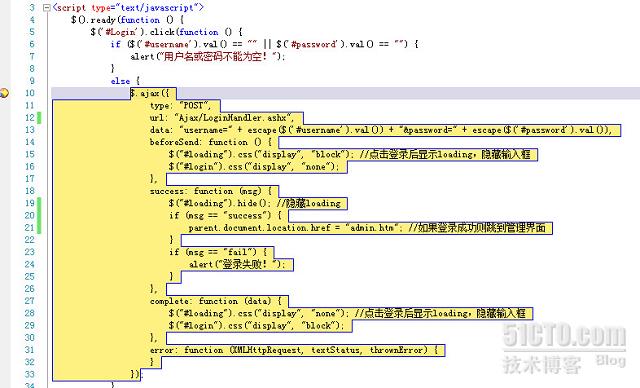This screenshot has height=388, width=640.
Task: Click the $.ajax({ statement
Action: click(x=149, y=93)
